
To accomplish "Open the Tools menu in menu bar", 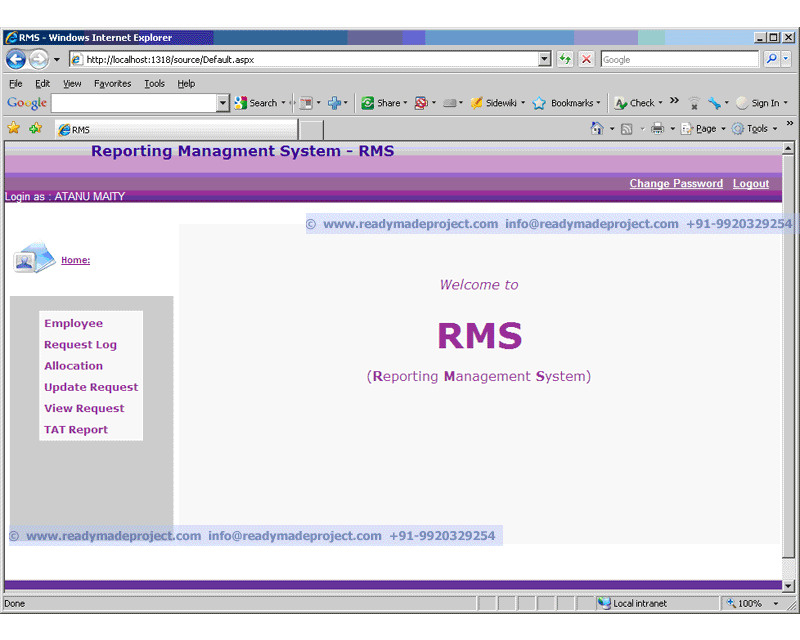I will pos(154,83).
